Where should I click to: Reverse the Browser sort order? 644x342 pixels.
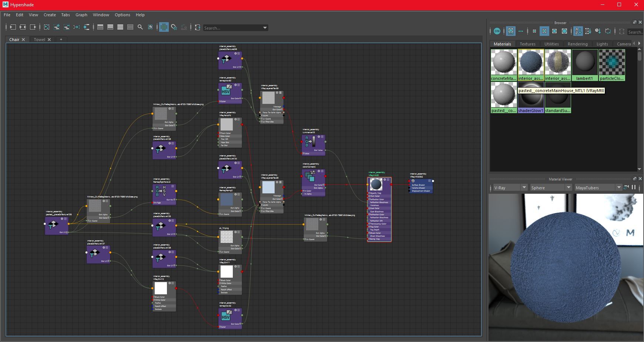click(608, 31)
